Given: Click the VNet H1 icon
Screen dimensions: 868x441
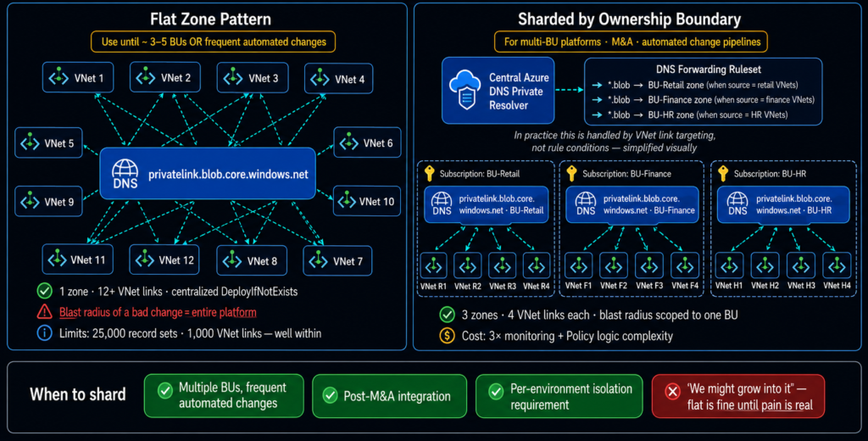Looking at the screenshot, I should [729, 266].
